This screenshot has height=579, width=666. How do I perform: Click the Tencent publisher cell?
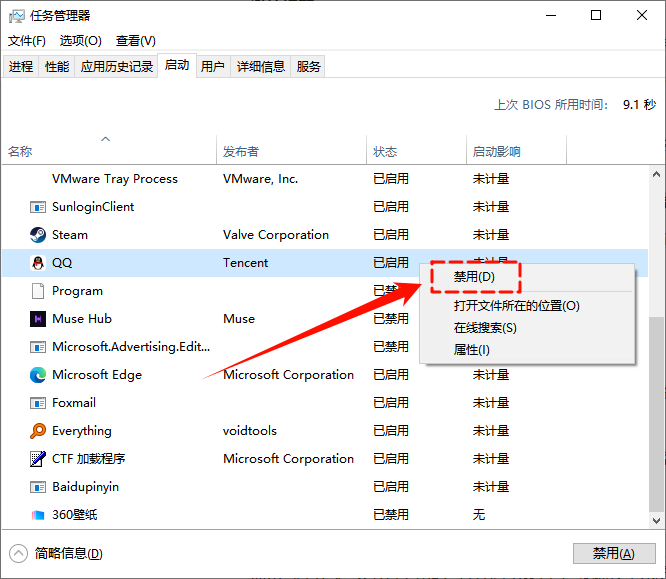[246, 263]
